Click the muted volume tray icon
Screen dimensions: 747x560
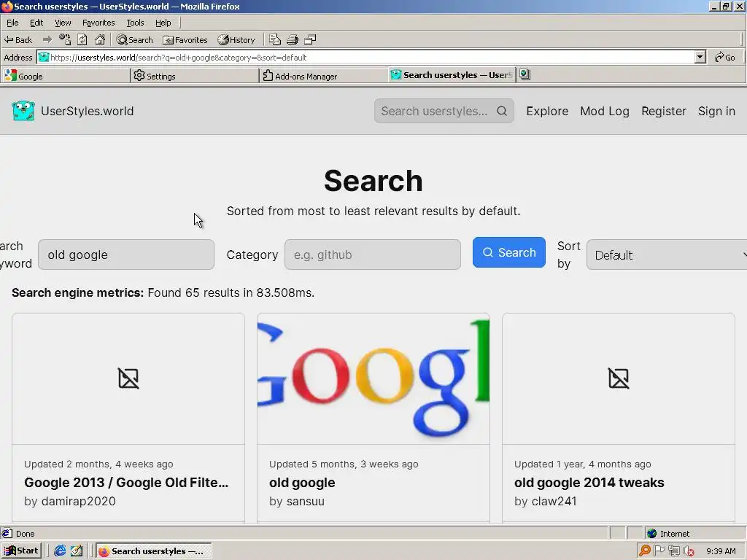point(689,551)
